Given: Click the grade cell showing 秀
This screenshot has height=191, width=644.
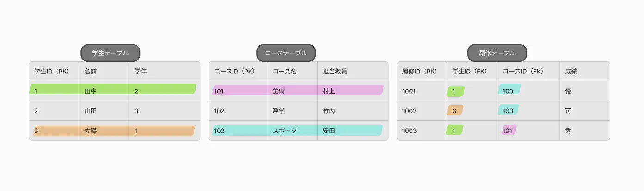Looking at the screenshot, I should tap(585, 131).
